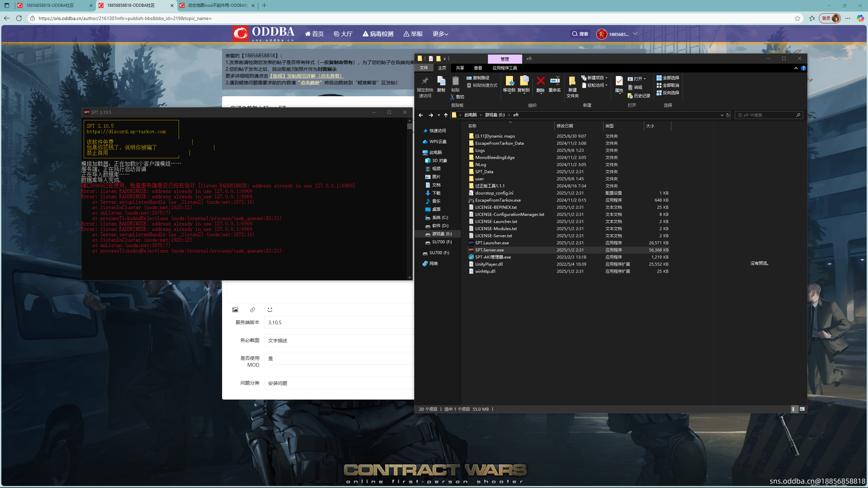Click the Copy icon in Explorer ribbon

[441, 81]
